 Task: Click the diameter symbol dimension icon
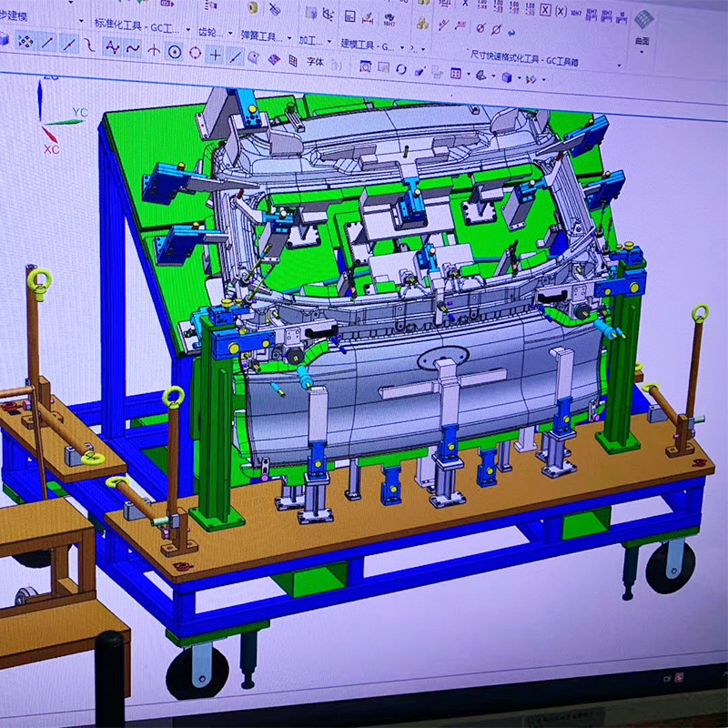tap(480, 28)
